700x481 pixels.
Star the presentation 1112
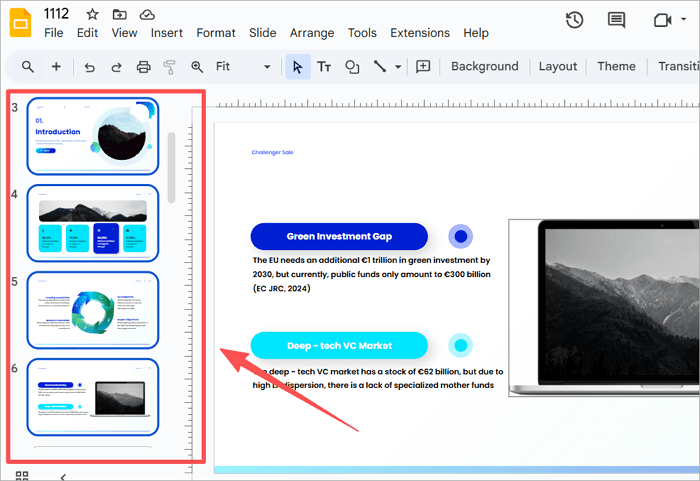pyautogui.click(x=92, y=15)
